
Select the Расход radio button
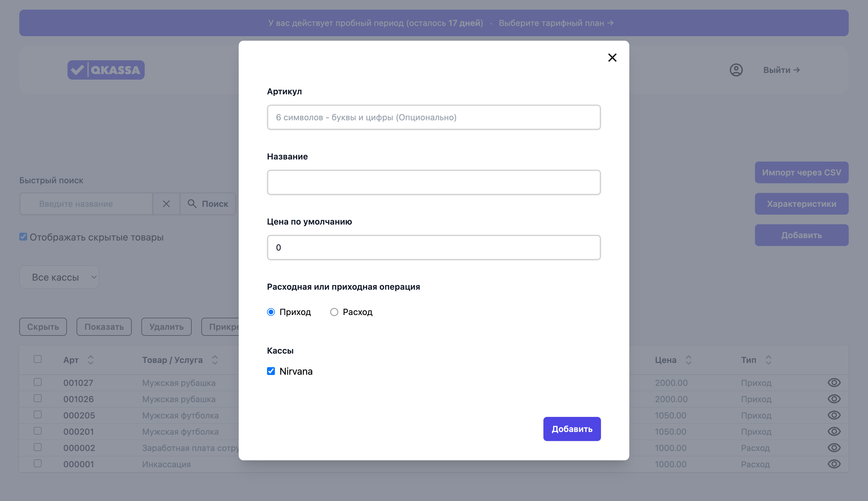[x=334, y=312]
